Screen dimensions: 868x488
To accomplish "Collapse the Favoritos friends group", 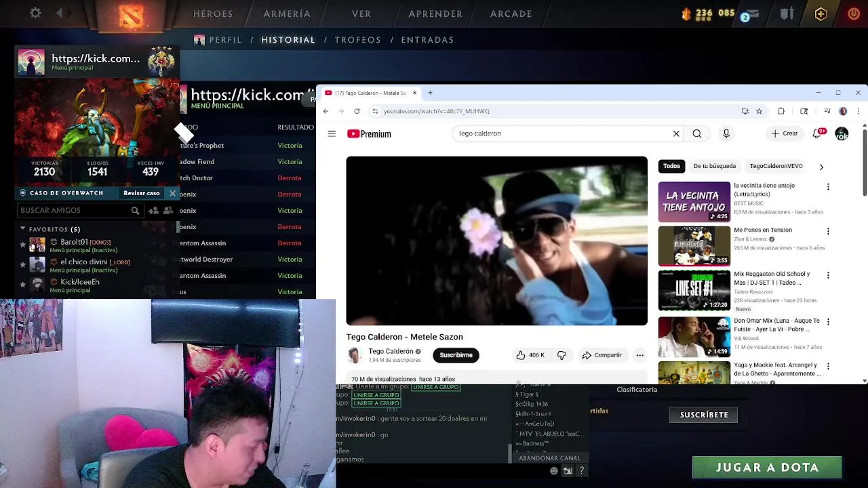I will (x=22, y=229).
